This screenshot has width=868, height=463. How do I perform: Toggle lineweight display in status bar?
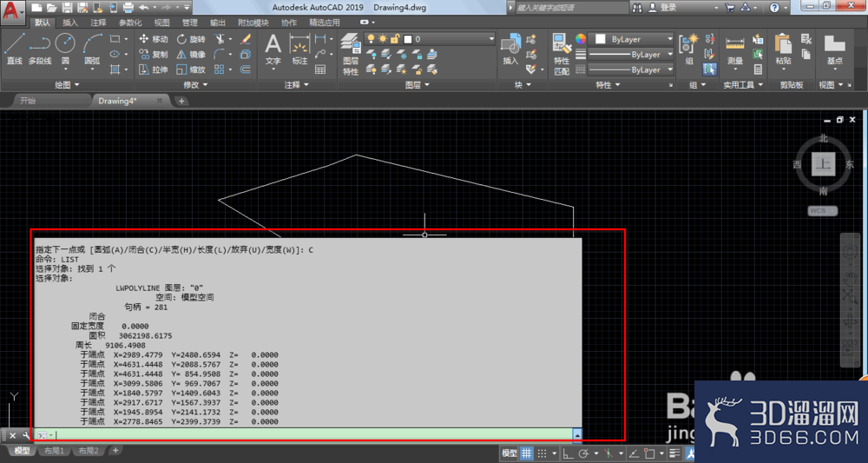(674, 453)
